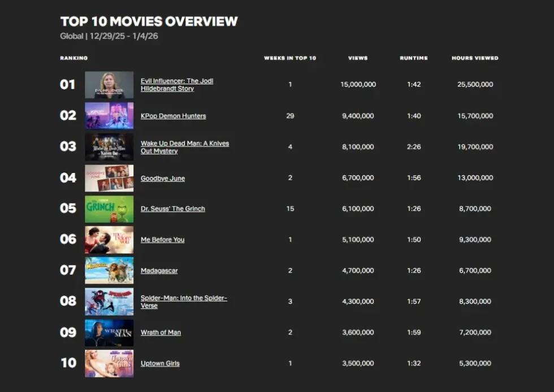Open Dr. Seuss' The Grinch link
554x392 pixels.
click(x=172, y=208)
